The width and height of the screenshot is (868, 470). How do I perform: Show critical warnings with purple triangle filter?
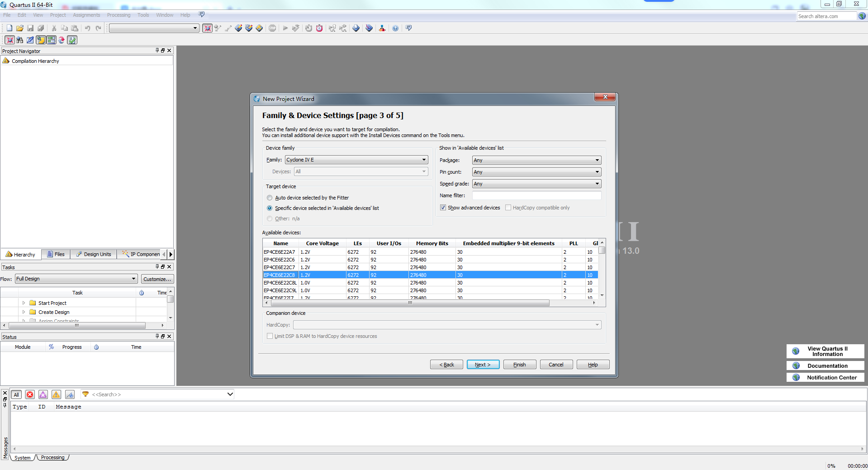(x=43, y=394)
